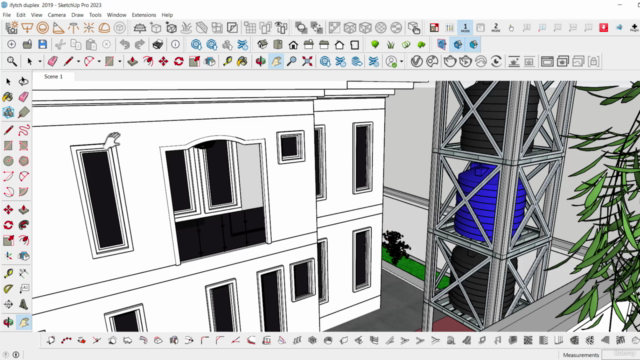The width and height of the screenshot is (640, 360).
Task: Click the Make Component icon in left palette
Action: point(8,112)
